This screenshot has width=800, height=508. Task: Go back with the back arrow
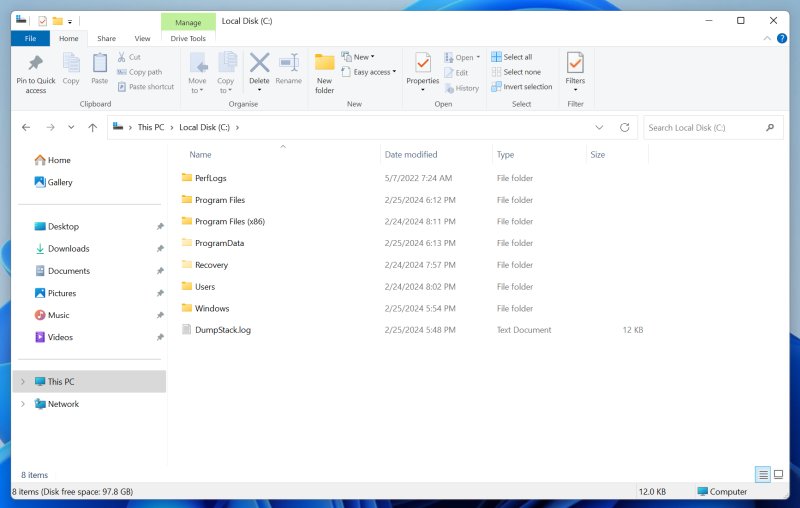26,128
